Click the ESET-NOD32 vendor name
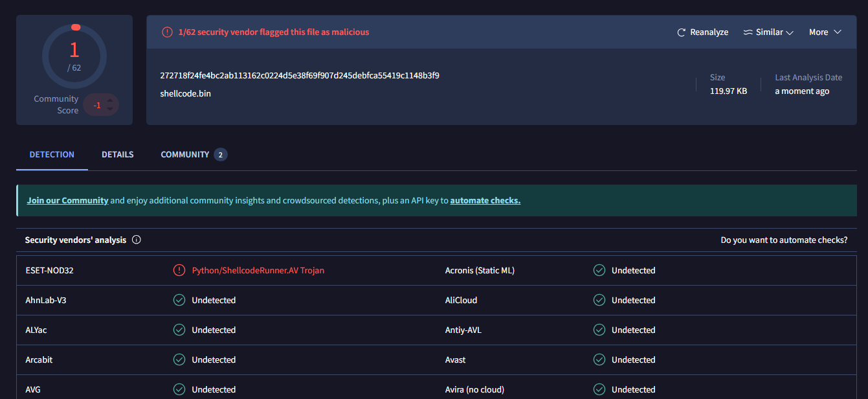The image size is (868, 399). 49,271
